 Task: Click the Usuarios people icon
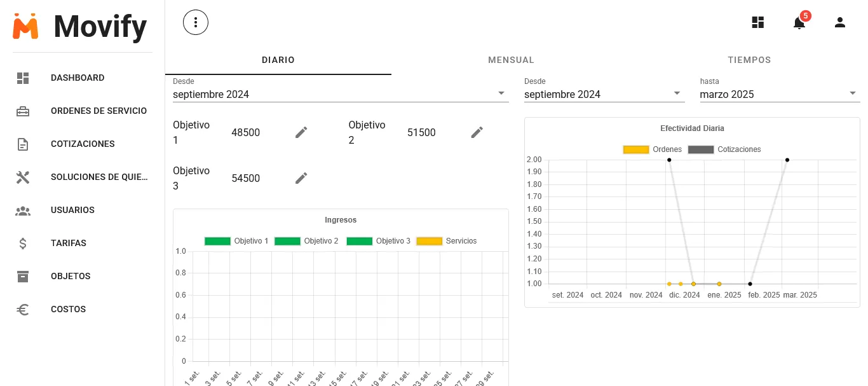click(23, 210)
